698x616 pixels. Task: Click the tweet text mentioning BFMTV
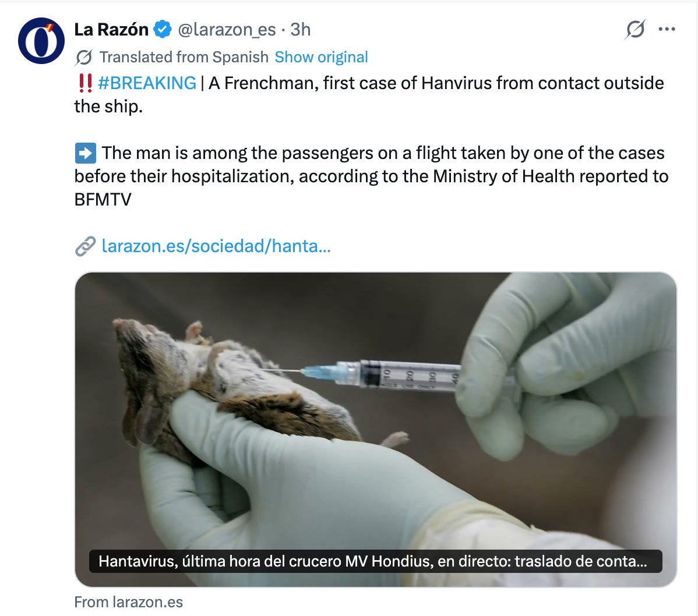[x=371, y=176]
